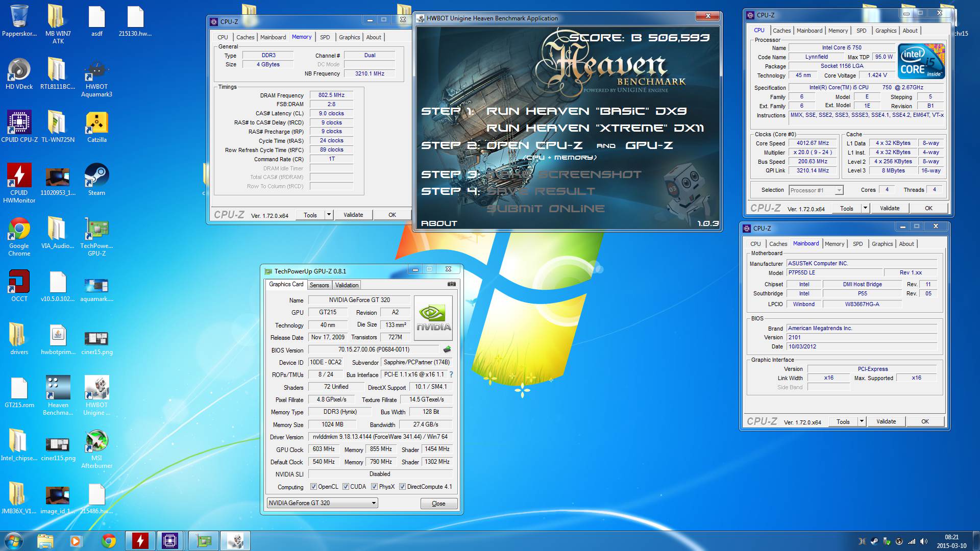980x551 pixels.
Task: Open Windows Explorer from the taskbar
Action: click(x=45, y=541)
